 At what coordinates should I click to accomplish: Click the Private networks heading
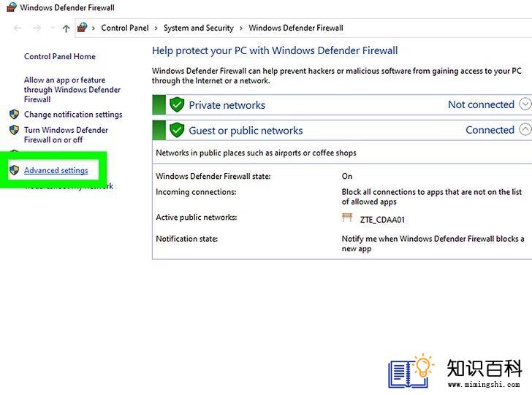tap(227, 105)
